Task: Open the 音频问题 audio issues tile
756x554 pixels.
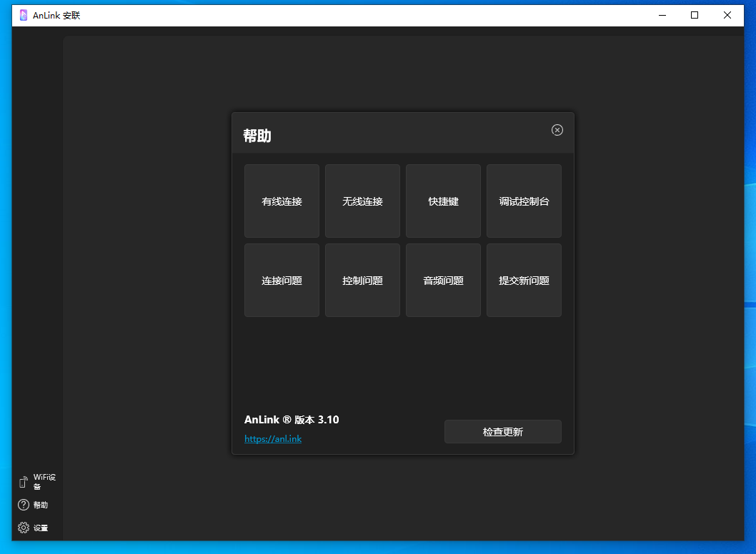Action: (x=443, y=280)
